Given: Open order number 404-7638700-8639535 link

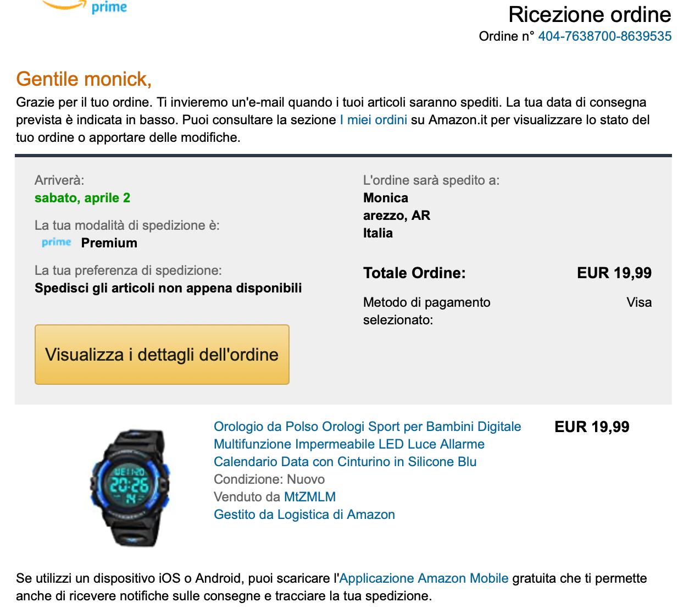Looking at the screenshot, I should point(605,36).
